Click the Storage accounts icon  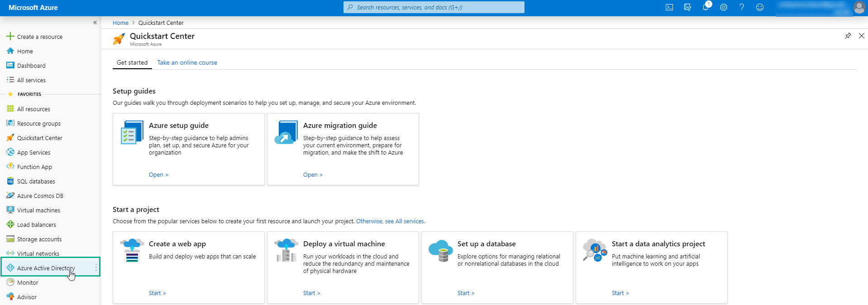pos(10,239)
